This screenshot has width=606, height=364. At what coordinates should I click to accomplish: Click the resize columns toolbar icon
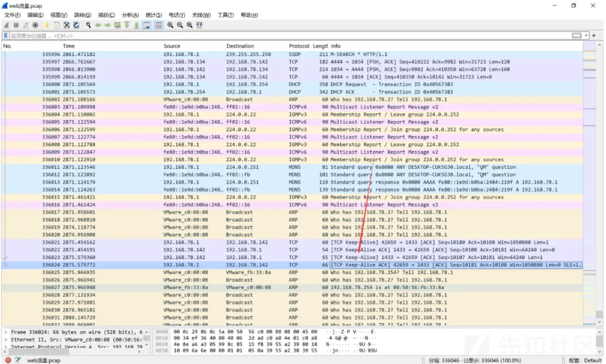click(x=200, y=25)
